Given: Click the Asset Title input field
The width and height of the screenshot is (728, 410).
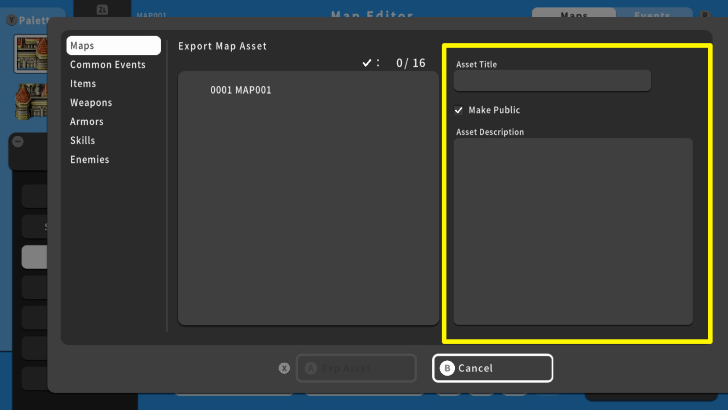Looking at the screenshot, I should pos(553,81).
